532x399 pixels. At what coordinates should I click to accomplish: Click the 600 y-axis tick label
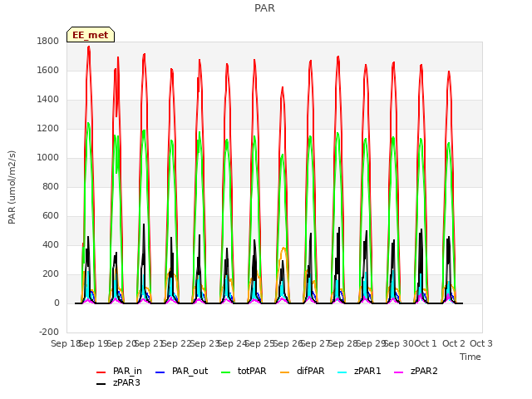click(51, 216)
